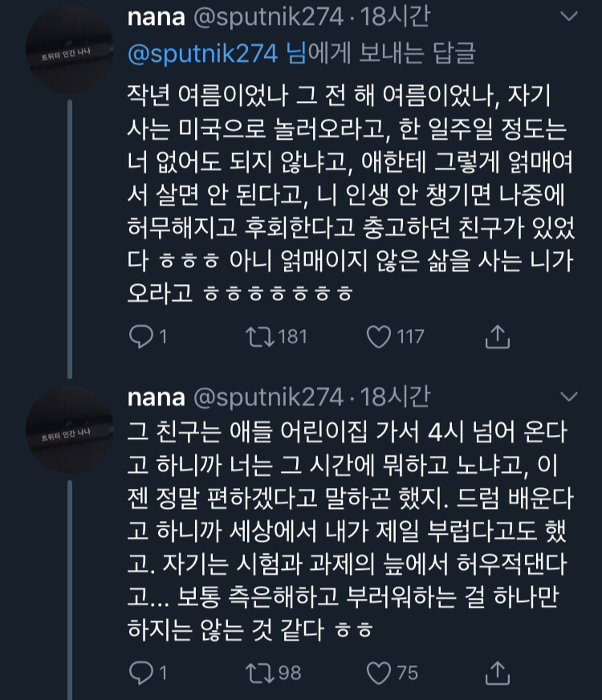The width and height of the screenshot is (602, 700).
Task: Reply to the tweet with 181 retweets
Action: pos(141,336)
